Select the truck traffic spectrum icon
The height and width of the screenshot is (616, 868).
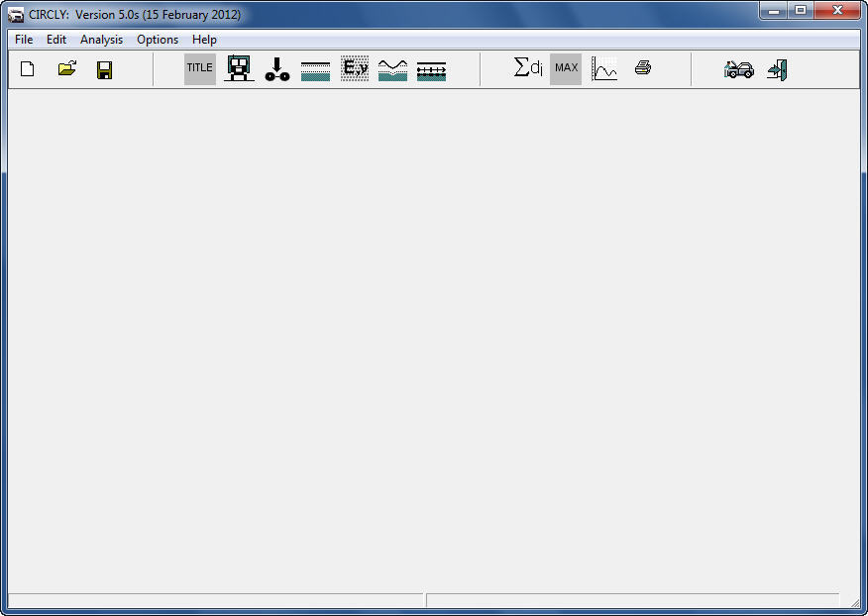pyautogui.click(x=239, y=68)
